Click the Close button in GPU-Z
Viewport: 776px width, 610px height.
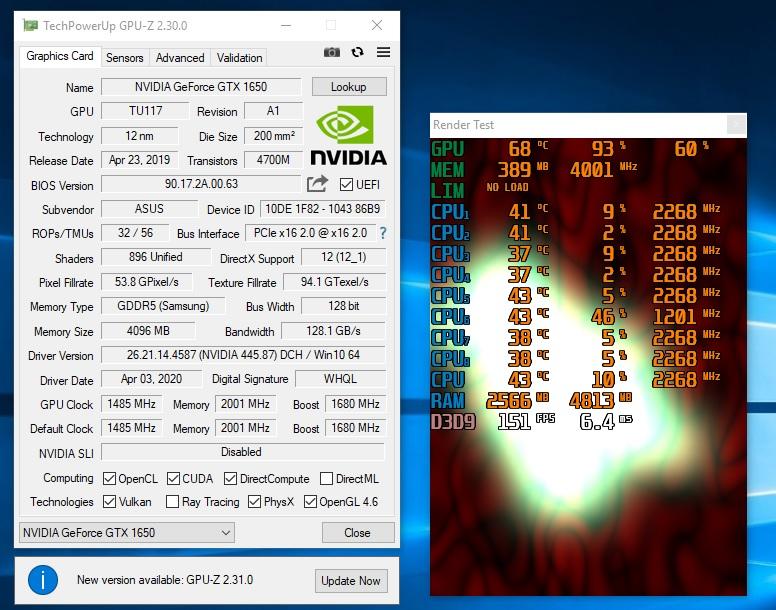[x=358, y=532]
